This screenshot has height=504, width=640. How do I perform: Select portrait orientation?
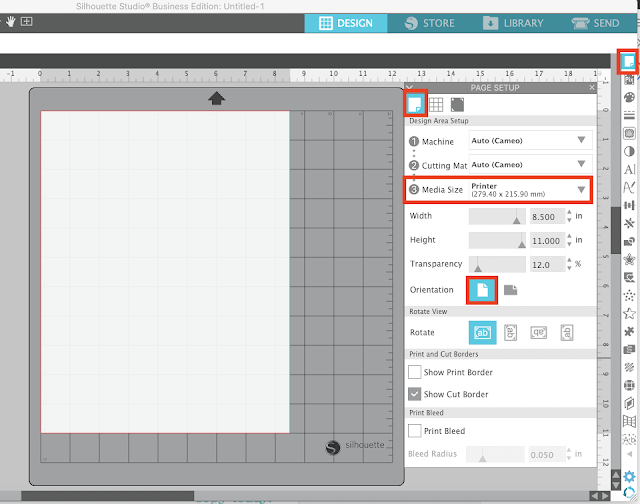click(x=482, y=290)
